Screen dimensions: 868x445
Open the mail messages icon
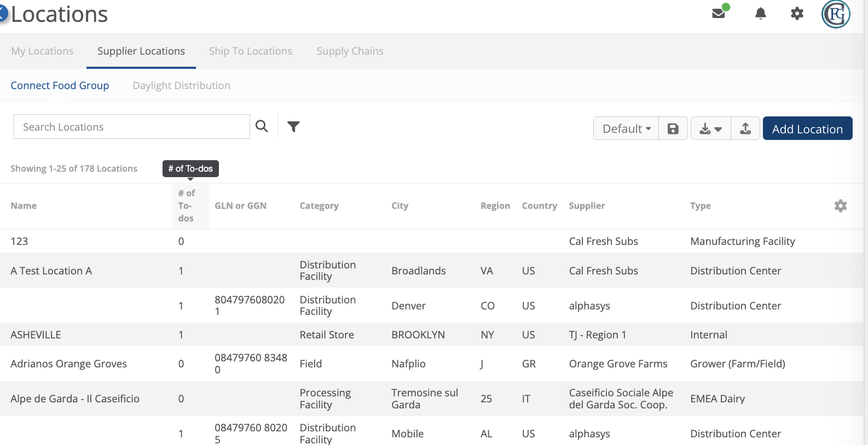click(x=719, y=13)
